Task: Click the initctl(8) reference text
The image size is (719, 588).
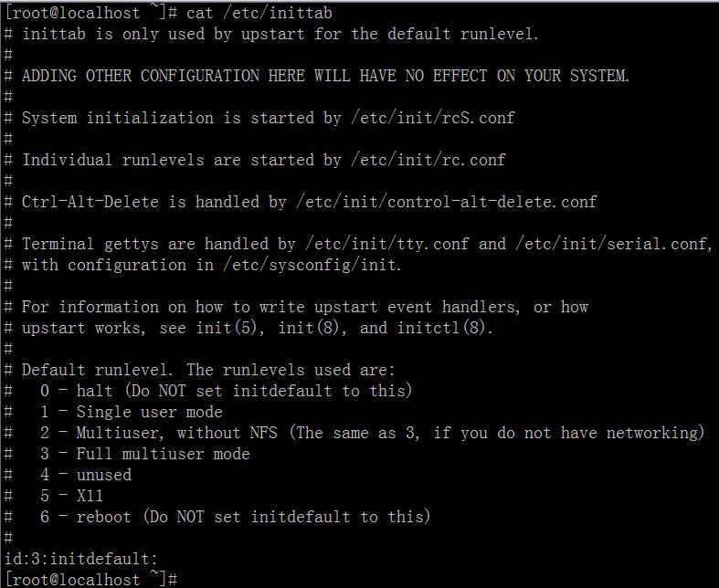Action: (444, 328)
